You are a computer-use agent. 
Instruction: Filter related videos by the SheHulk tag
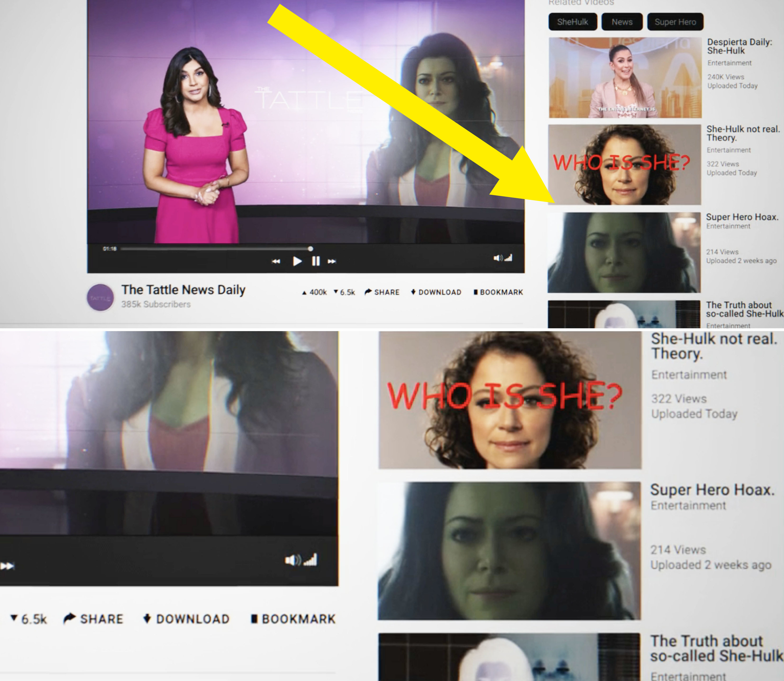tap(573, 22)
